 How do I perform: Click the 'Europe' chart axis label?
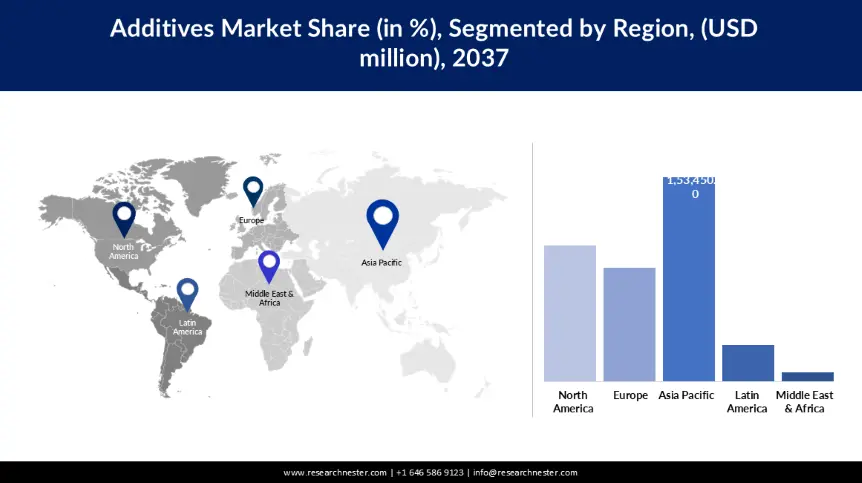click(631, 395)
